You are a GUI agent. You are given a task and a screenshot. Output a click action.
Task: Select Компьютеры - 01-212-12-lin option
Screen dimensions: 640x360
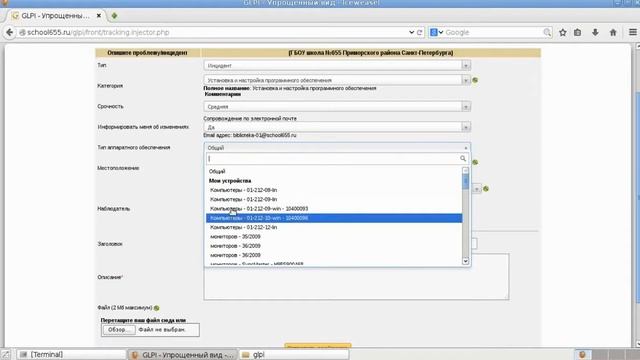coord(334,227)
